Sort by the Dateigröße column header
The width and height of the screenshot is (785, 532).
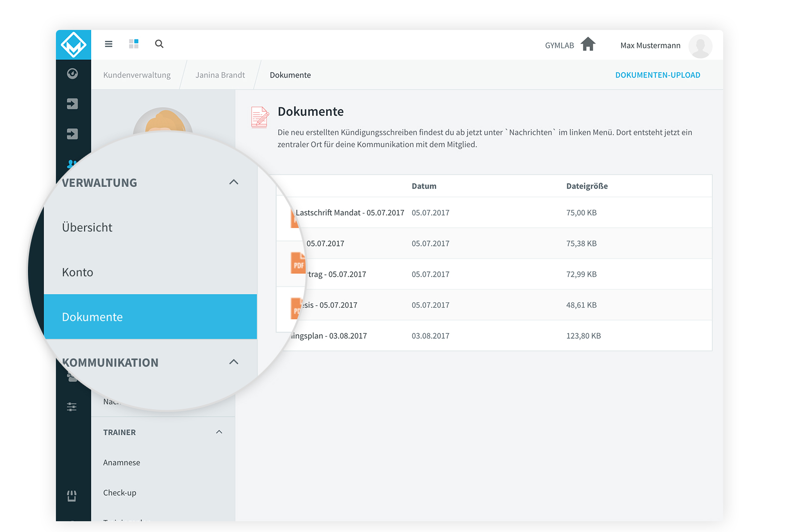[x=587, y=186]
